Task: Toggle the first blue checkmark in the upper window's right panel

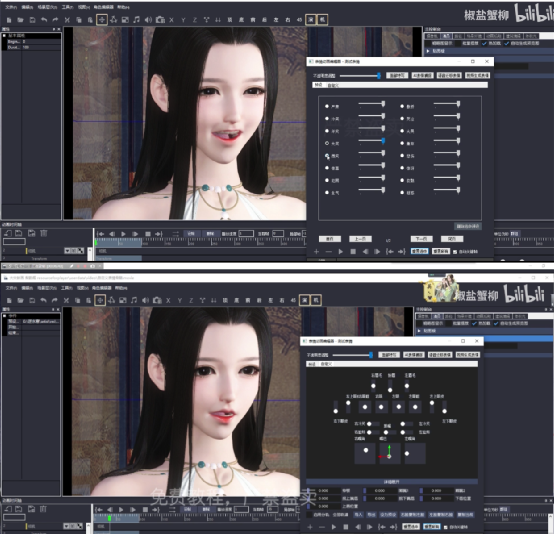Action: [484, 43]
